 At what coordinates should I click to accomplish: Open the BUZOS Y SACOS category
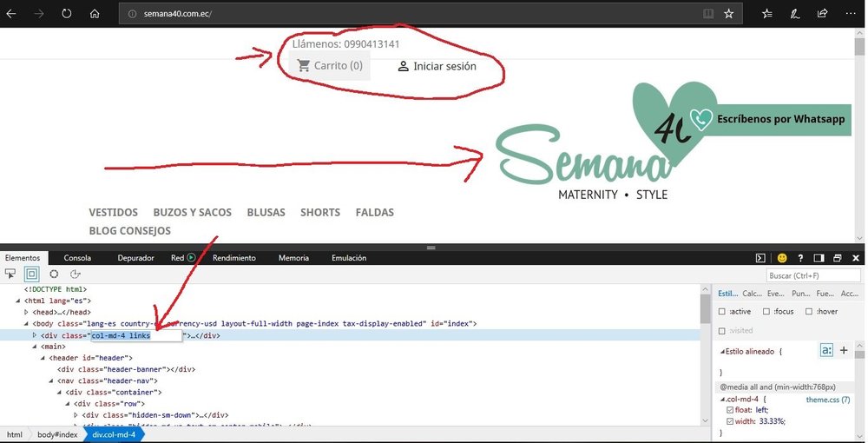coord(192,213)
